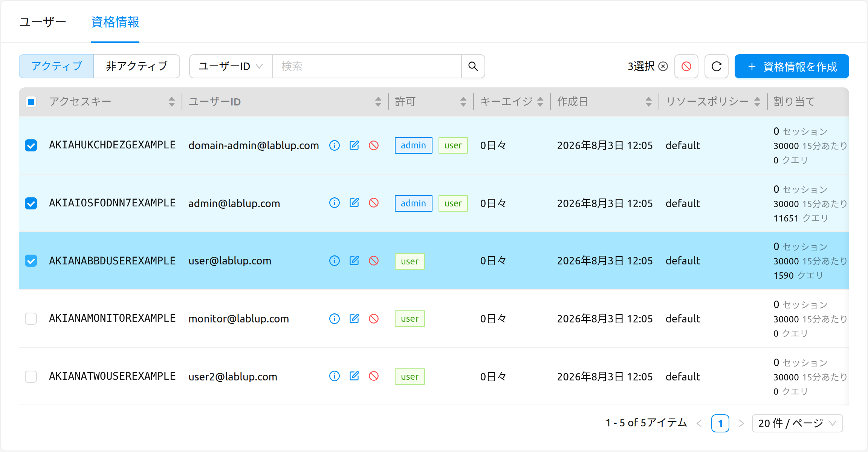Edit the admin@lablup.com credential

[354, 203]
